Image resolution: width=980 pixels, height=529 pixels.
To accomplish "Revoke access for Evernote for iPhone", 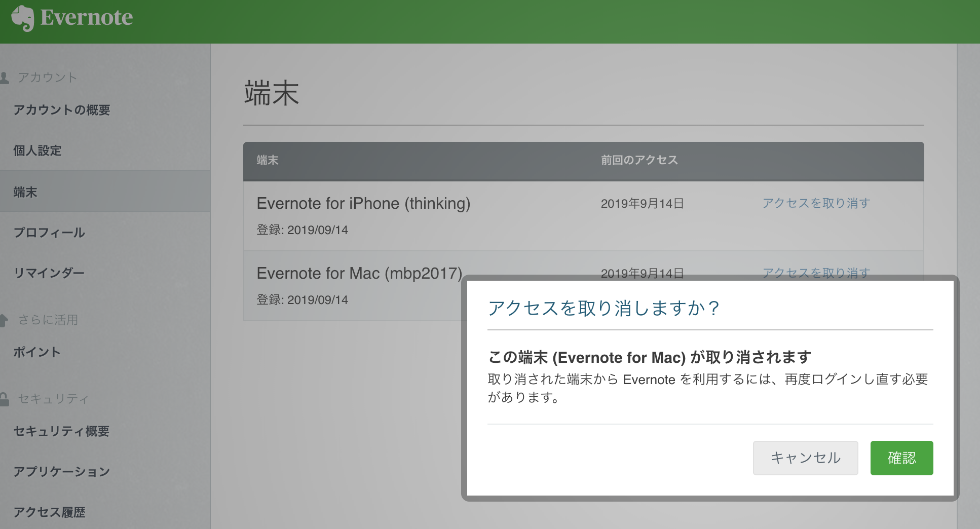I will (816, 203).
